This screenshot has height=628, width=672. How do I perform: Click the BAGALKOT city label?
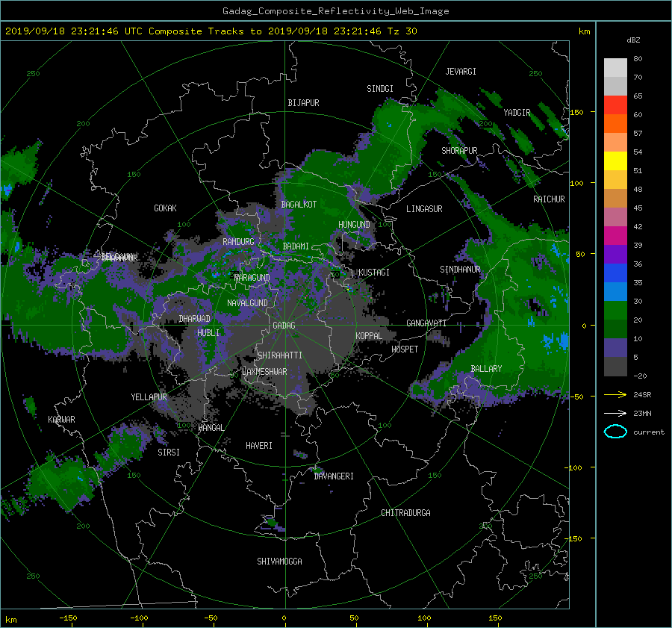[299, 205]
